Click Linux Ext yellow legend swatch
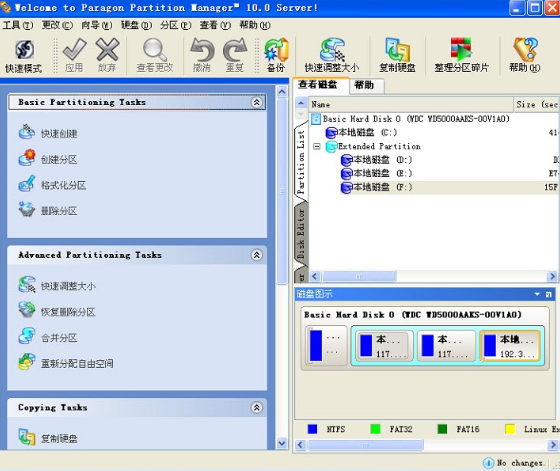Image resolution: width=560 pixels, height=471 pixels. coord(510,429)
